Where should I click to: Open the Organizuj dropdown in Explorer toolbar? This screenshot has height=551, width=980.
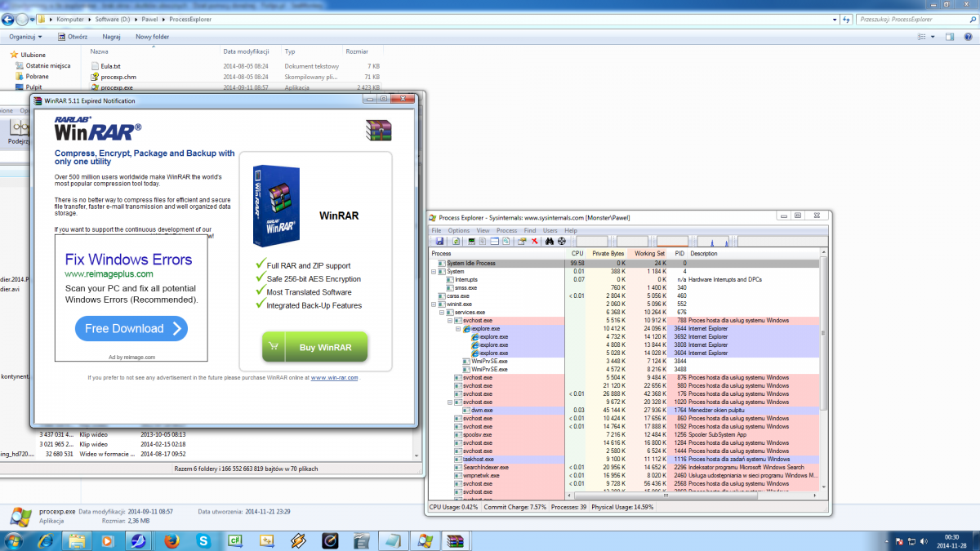(26, 37)
